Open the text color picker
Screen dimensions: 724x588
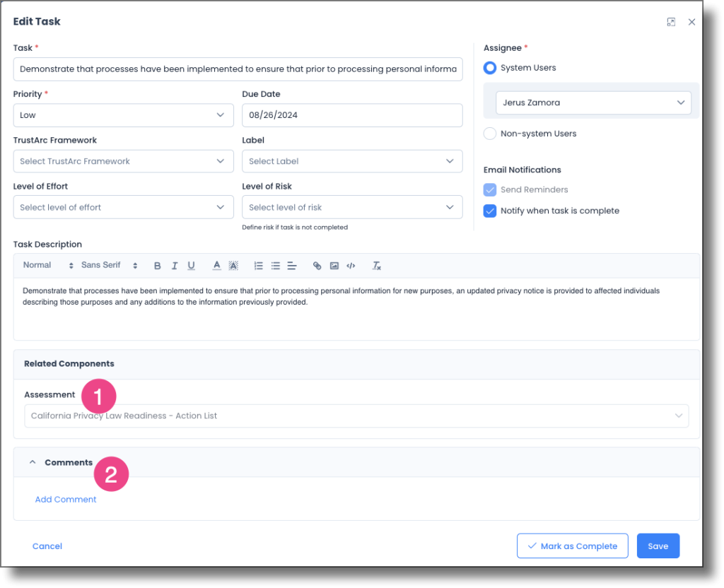[216, 265]
